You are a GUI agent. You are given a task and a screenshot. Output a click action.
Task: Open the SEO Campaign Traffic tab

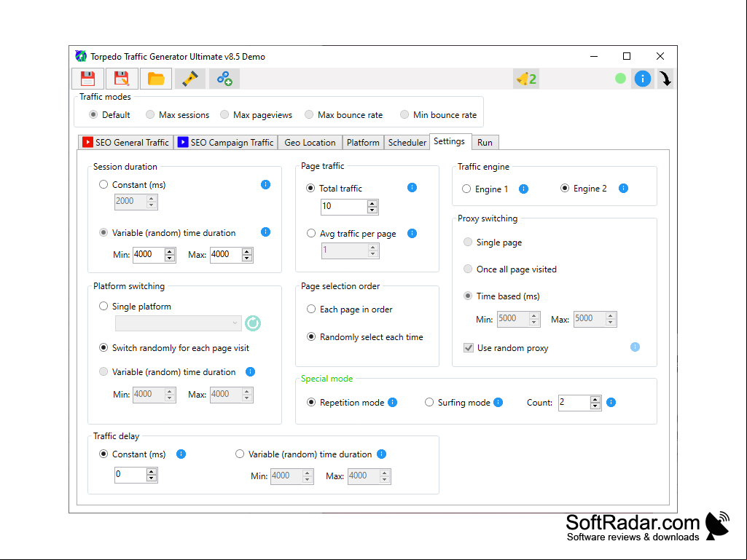[x=226, y=143]
